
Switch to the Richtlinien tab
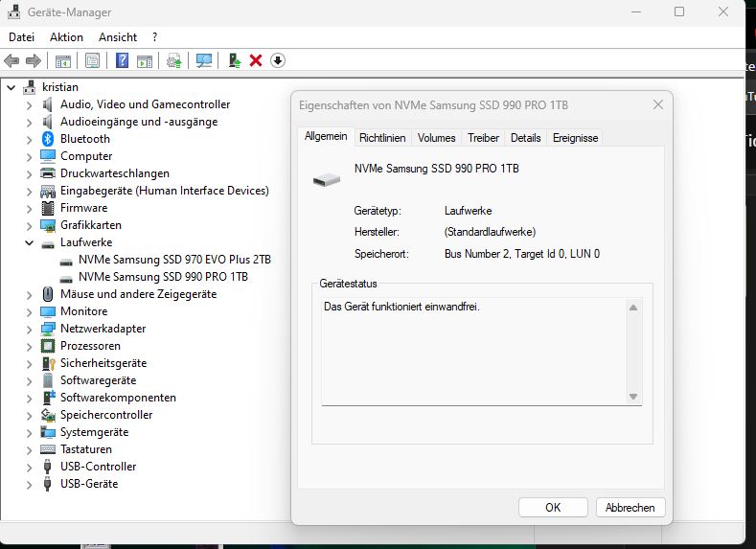click(x=382, y=138)
